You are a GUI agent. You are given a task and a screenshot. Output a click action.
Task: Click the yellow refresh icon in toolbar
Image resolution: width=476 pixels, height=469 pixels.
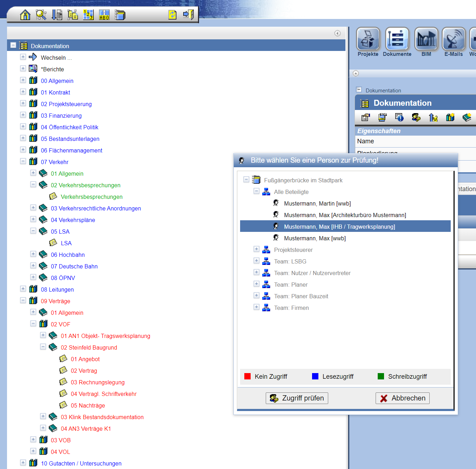pos(172,15)
